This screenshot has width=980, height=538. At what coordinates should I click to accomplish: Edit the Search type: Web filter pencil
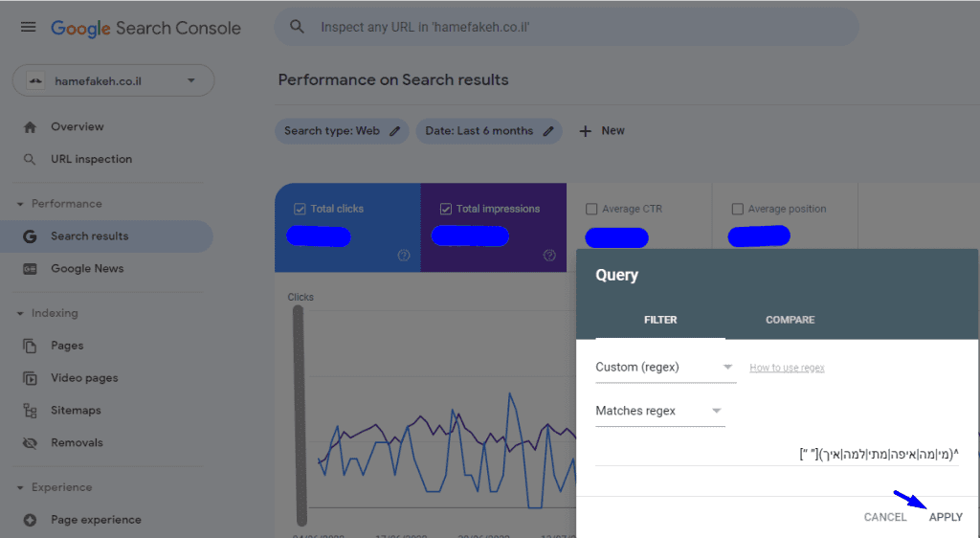(394, 131)
